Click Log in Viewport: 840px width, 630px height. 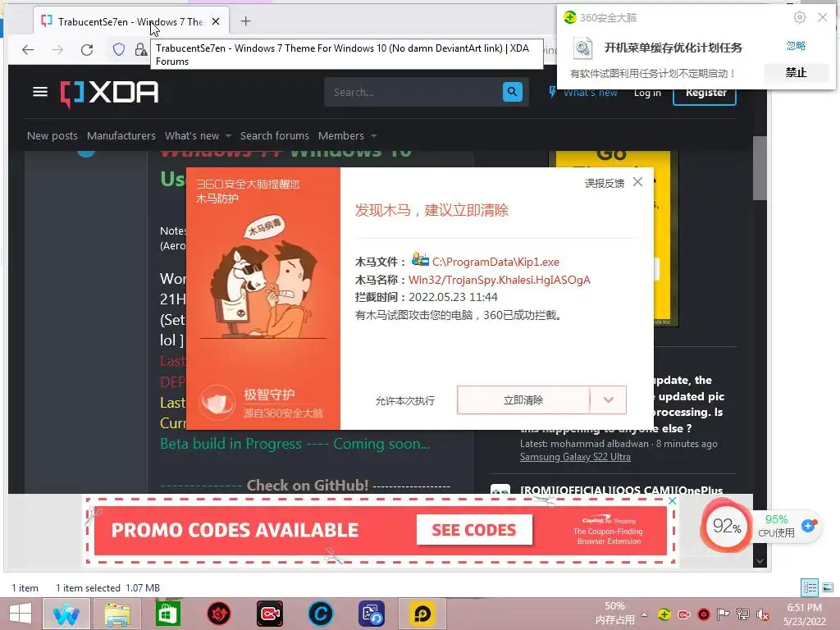(x=647, y=93)
